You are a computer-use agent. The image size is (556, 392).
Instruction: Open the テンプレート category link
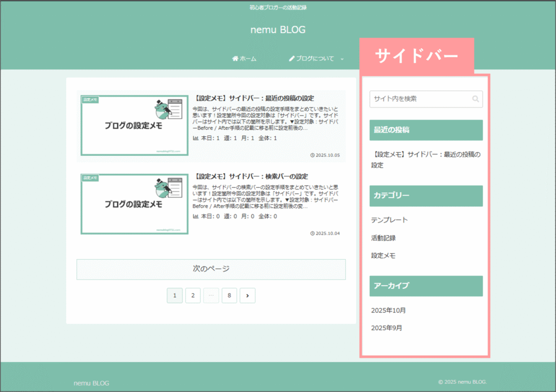click(x=389, y=220)
